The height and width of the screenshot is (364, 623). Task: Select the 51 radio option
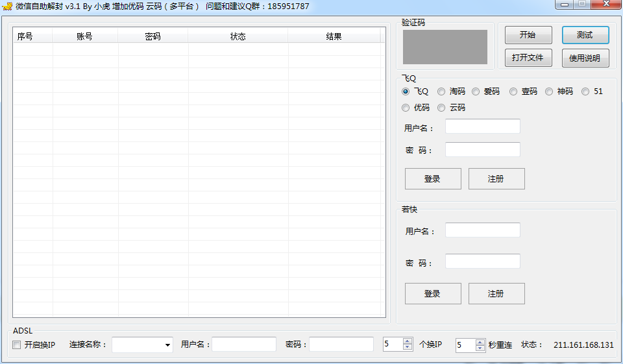[585, 91]
